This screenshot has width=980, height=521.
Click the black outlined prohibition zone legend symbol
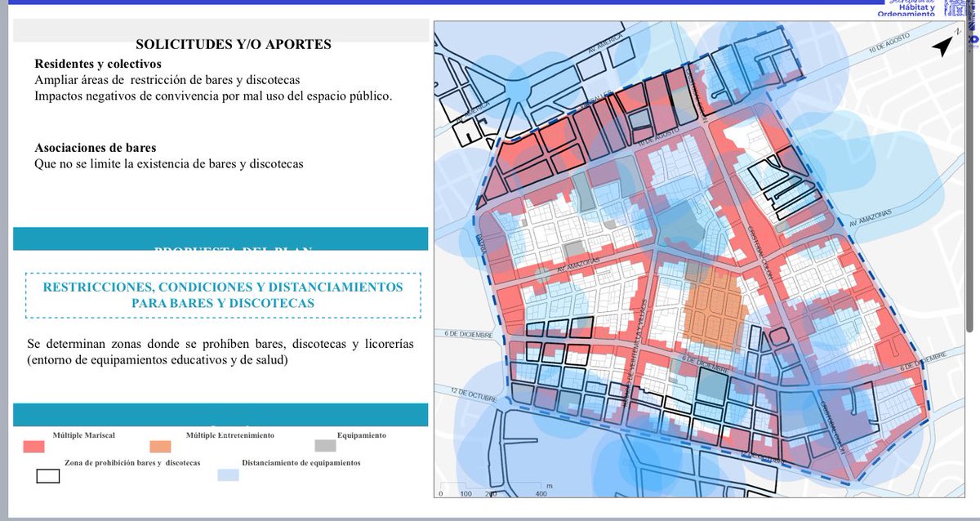[48, 475]
